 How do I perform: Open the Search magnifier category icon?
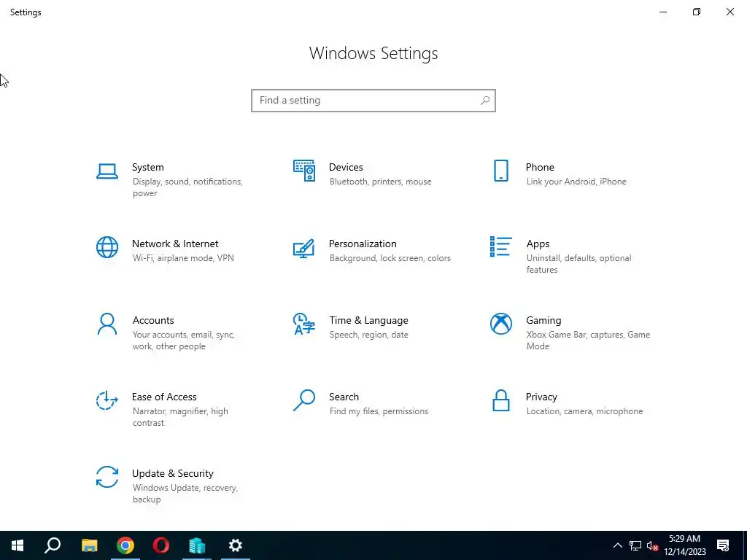tap(304, 400)
